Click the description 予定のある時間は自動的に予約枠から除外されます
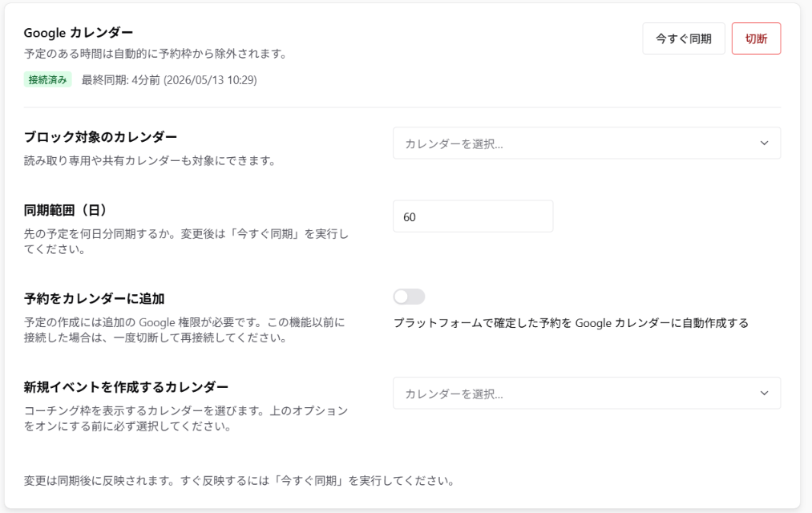 pos(156,54)
